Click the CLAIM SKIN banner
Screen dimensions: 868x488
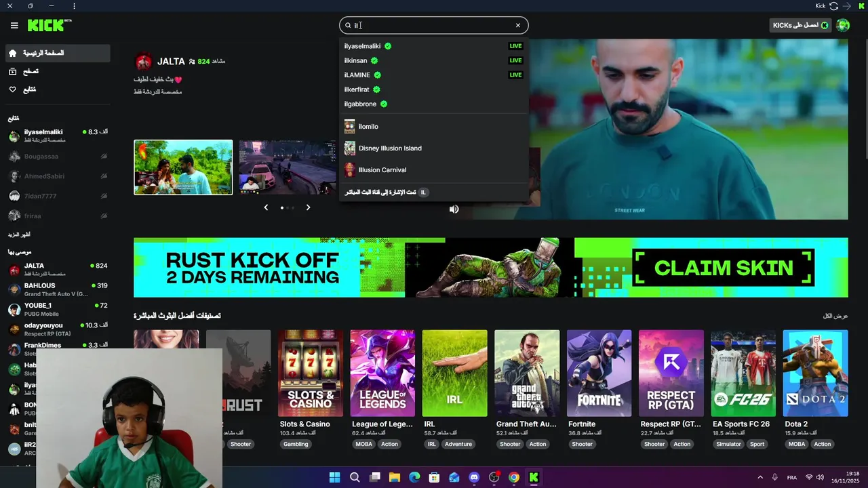tap(723, 268)
